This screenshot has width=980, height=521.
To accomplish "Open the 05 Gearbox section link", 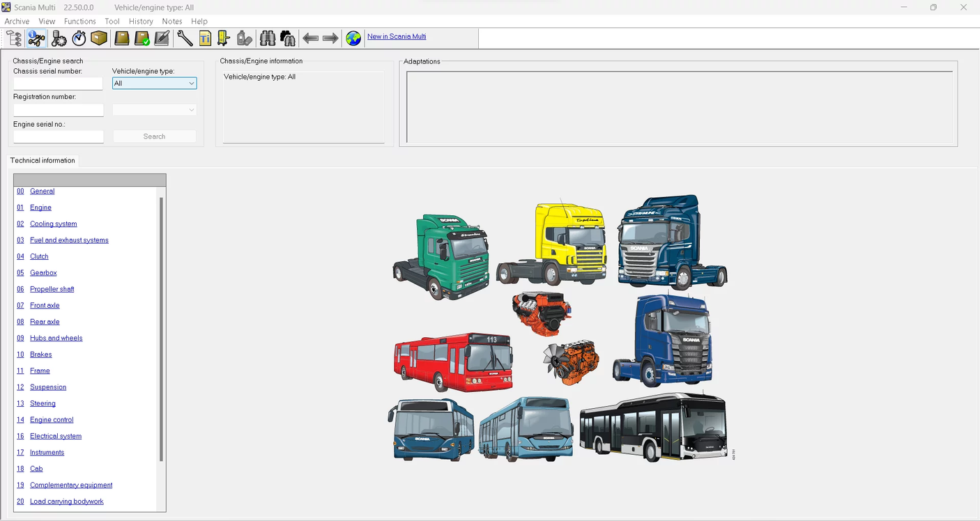I will pyautogui.click(x=43, y=272).
